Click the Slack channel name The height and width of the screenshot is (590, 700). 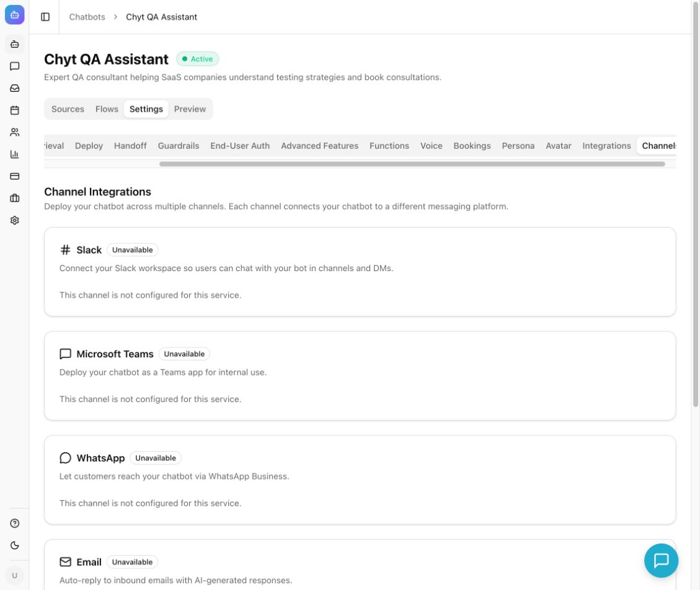(x=89, y=249)
